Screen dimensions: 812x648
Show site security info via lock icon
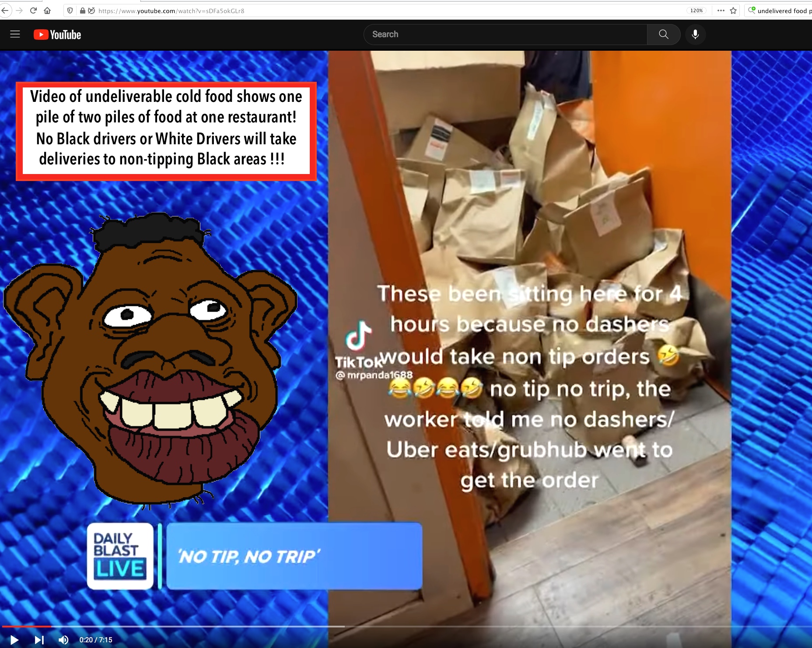pyautogui.click(x=82, y=10)
